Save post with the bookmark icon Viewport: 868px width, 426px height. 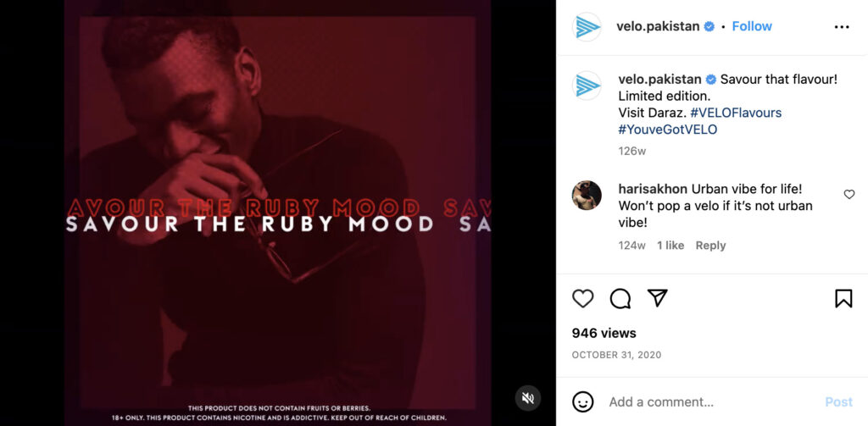pos(843,299)
